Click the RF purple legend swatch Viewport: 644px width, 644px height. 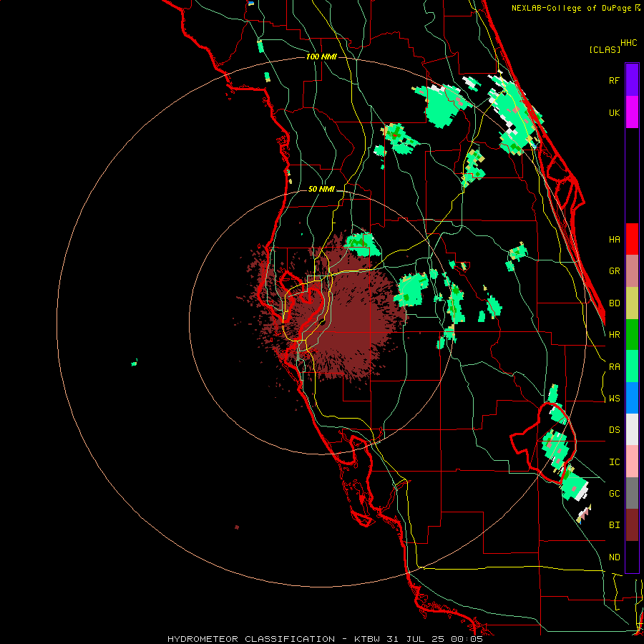click(632, 80)
